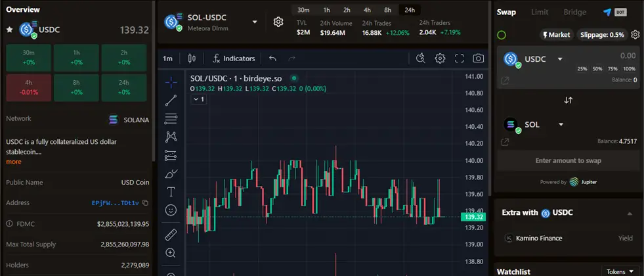Take a chart snapshot with camera icon

479,58
